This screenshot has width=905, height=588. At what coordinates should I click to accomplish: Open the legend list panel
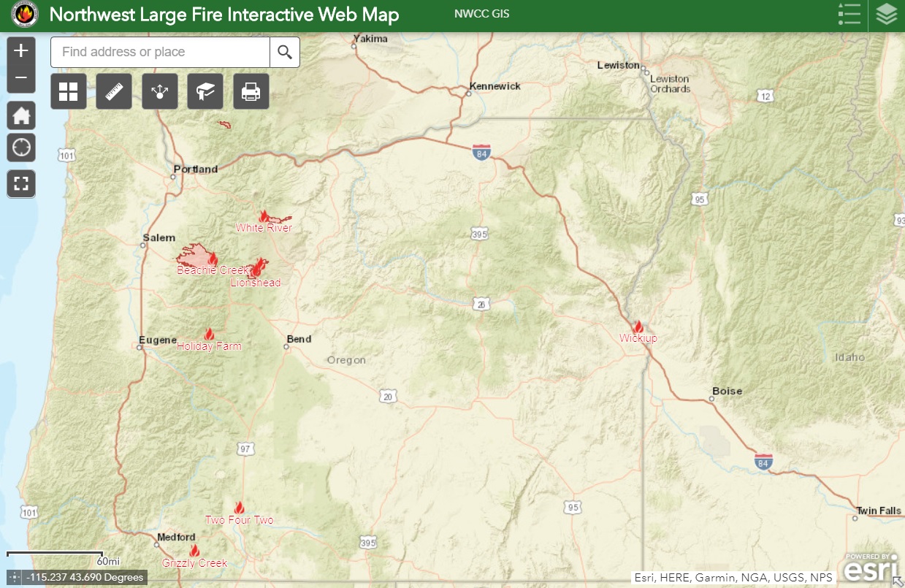pyautogui.click(x=849, y=15)
